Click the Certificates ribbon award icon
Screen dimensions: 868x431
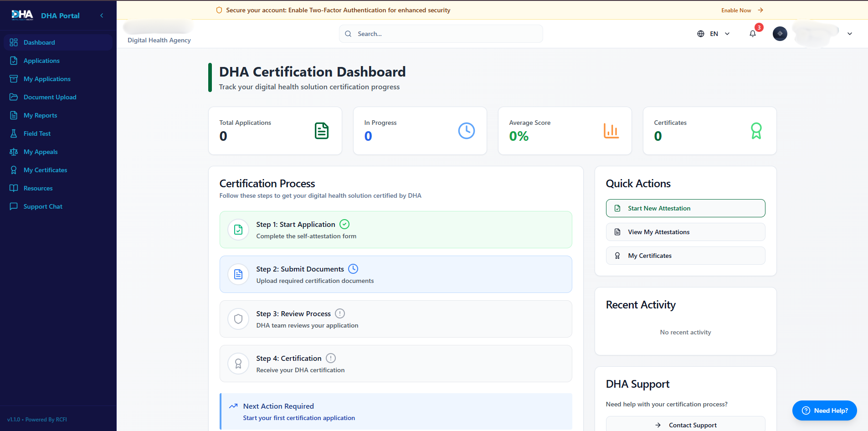coord(756,131)
